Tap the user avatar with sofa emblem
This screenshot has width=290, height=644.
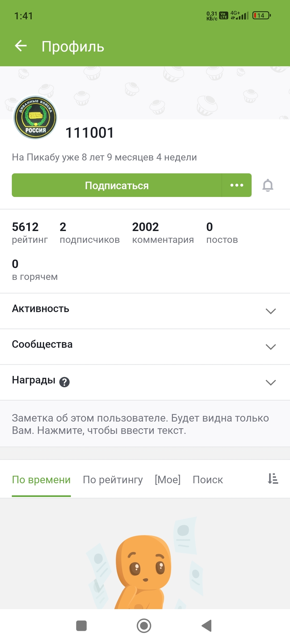(x=35, y=118)
